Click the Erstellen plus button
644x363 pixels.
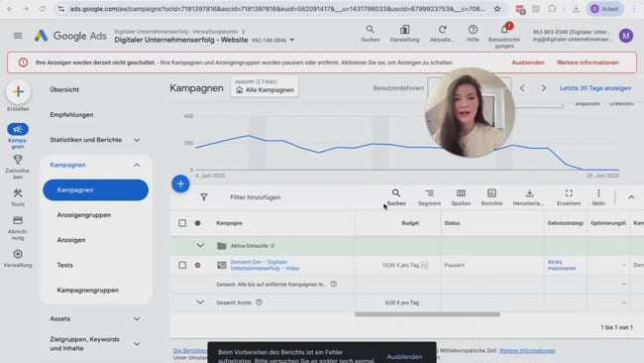[x=18, y=91]
